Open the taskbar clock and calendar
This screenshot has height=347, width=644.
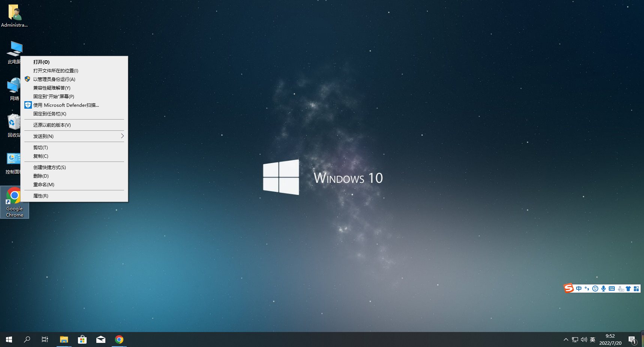[x=610, y=340]
